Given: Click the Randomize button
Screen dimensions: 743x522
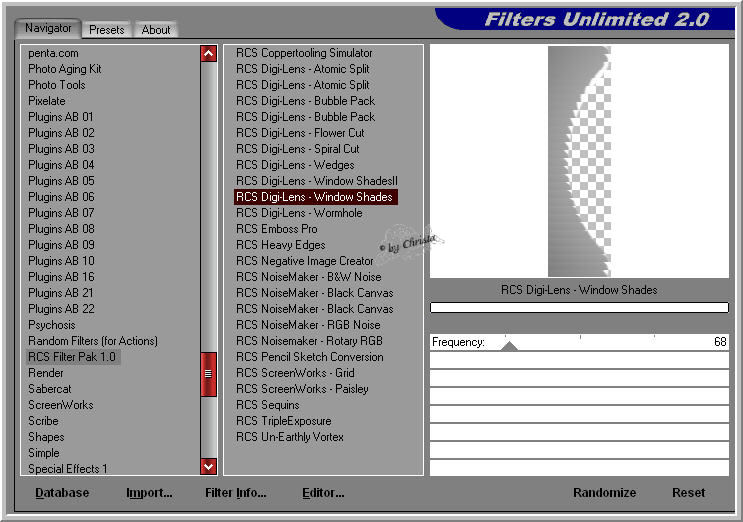Looking at the screenshot, I should point(605,493).
